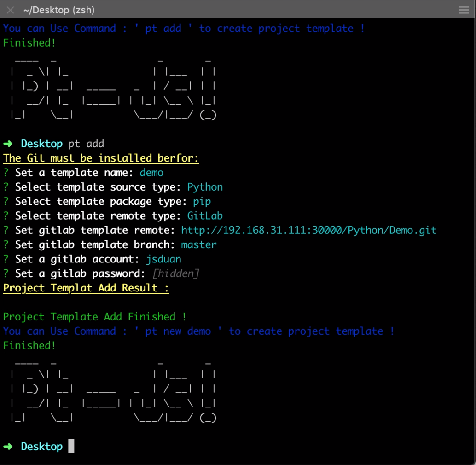Click the green arrow before "Desktop pt add"
Image resolution: width=476 pixels, height=465 pixels.
click(x=7, y=144)
